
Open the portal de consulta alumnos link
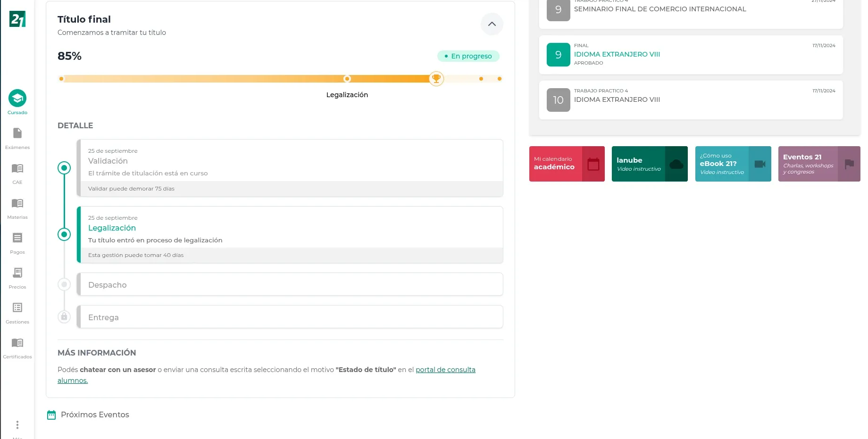click(x=445, y=369)
